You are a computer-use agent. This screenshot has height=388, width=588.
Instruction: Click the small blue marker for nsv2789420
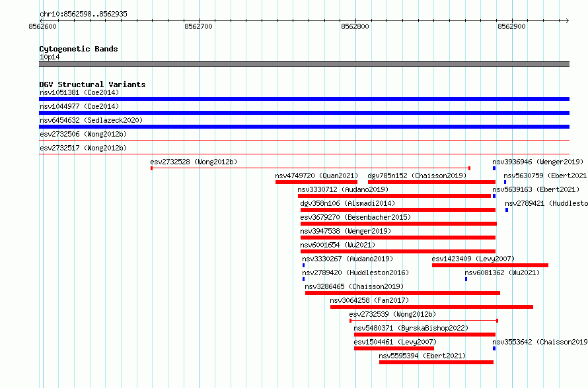(303, 279)
